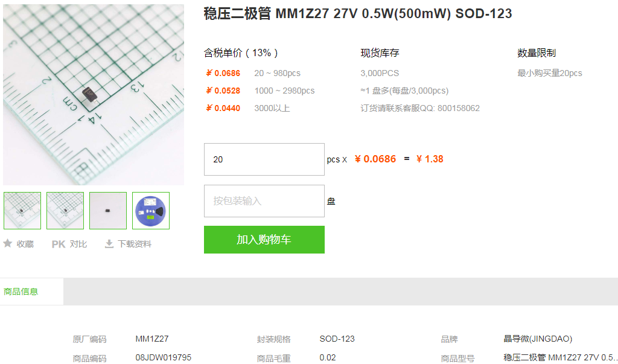This screenshot has width=618, height=364.
Task: Select the third plain diode thumbnail
Action: tap(108, 211)
